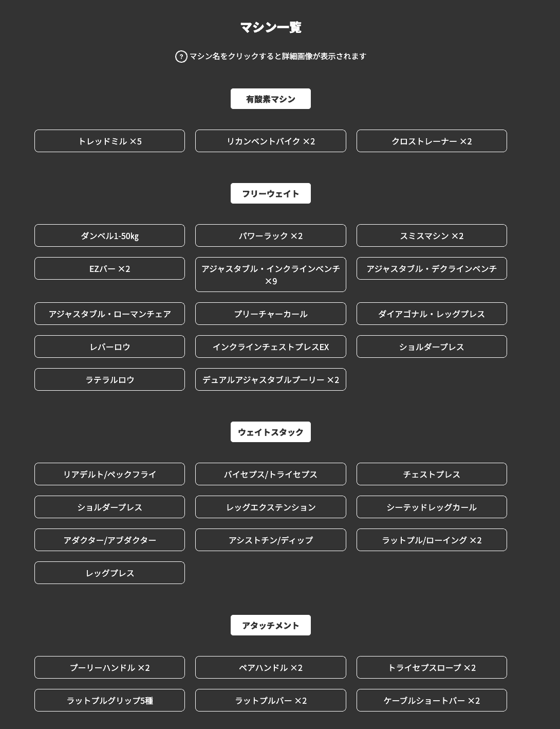Screen dimensions: 560x729
Task: Open the パワーラック ×2 item
Action: [x=270, y=235]
